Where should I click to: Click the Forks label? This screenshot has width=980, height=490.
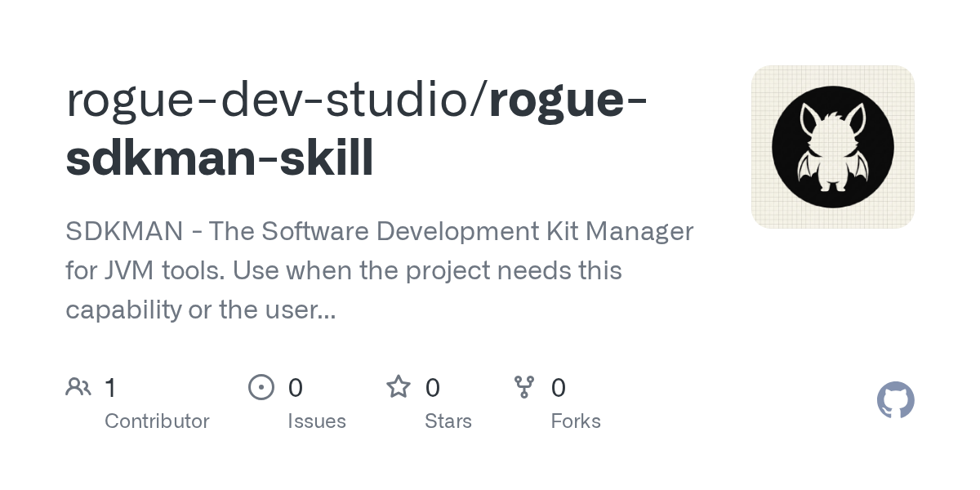tap(576, 421)
